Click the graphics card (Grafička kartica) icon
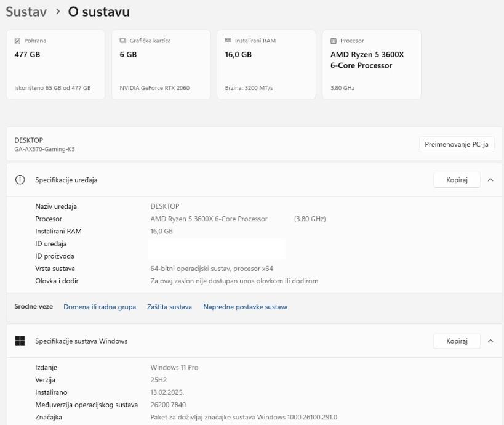 click(x=123, y=41)
